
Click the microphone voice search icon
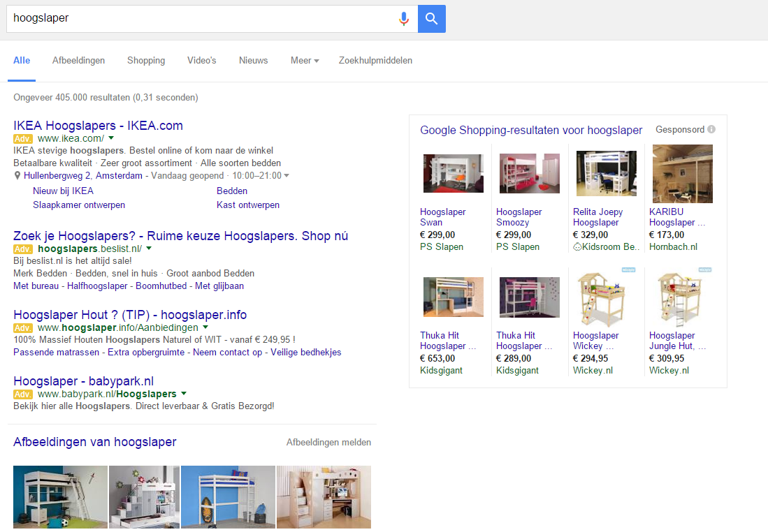(404, 19)
